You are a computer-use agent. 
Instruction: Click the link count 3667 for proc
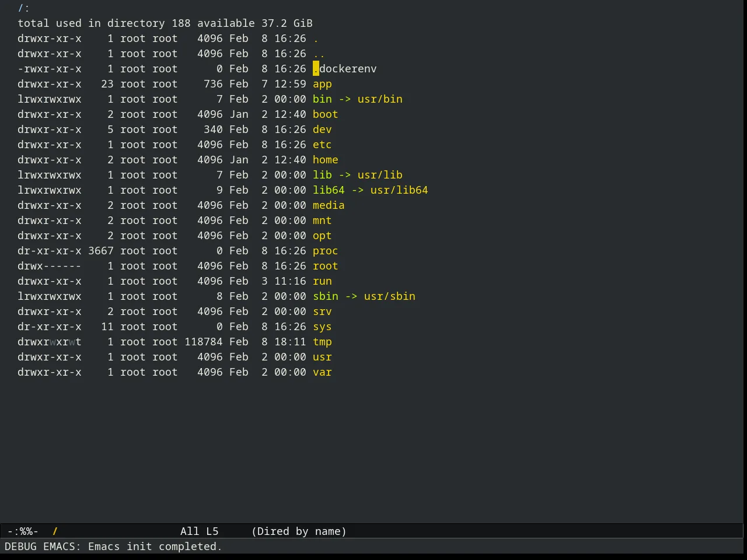101,251
